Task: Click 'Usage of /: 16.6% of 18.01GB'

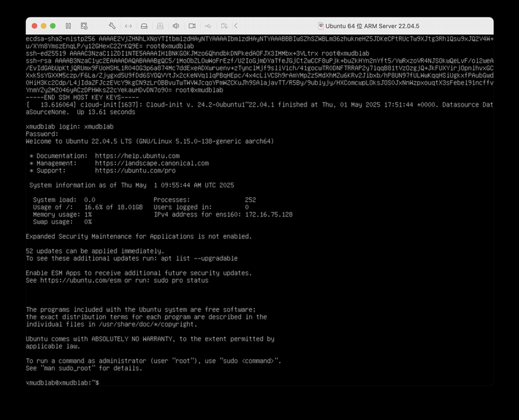Action: [x=88, y=207]
